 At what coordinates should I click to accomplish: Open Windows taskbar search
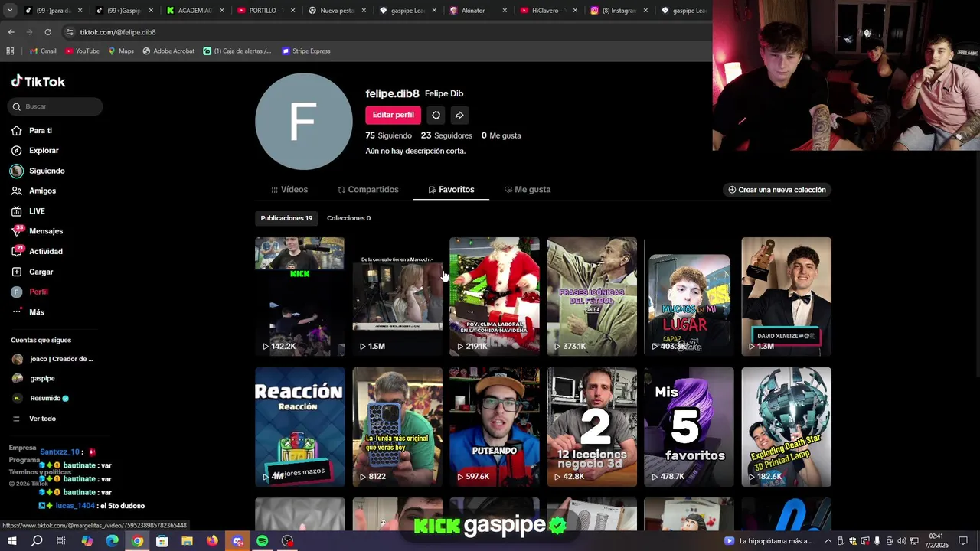pyautogui.click(x=37, y=541)
